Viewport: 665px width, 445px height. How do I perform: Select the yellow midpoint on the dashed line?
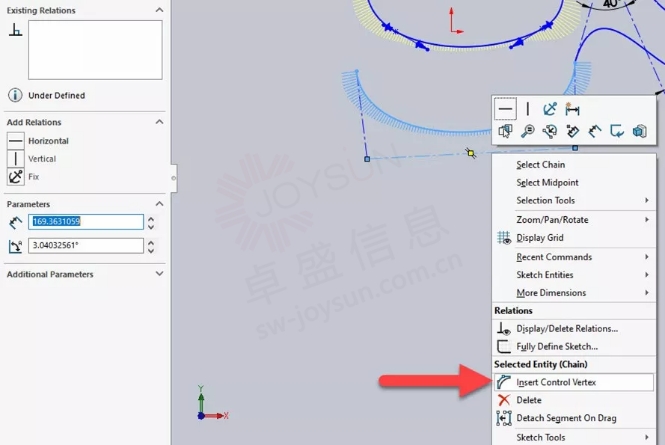pos(470,153)
